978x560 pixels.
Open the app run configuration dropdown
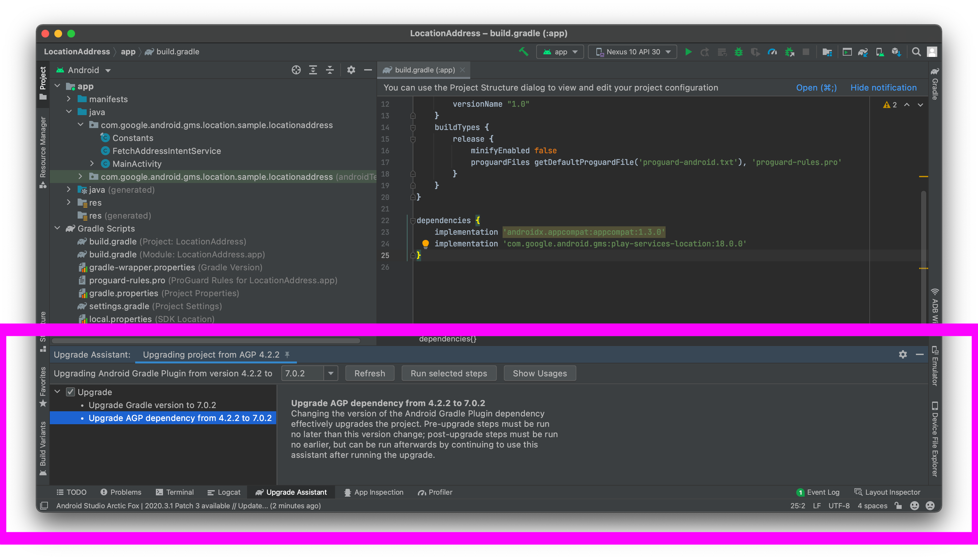560,51
